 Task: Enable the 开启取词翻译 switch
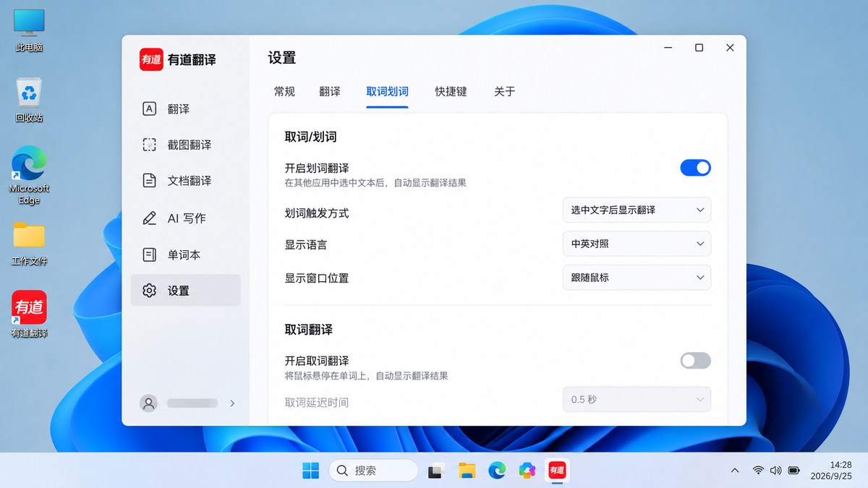click(695, 360)
